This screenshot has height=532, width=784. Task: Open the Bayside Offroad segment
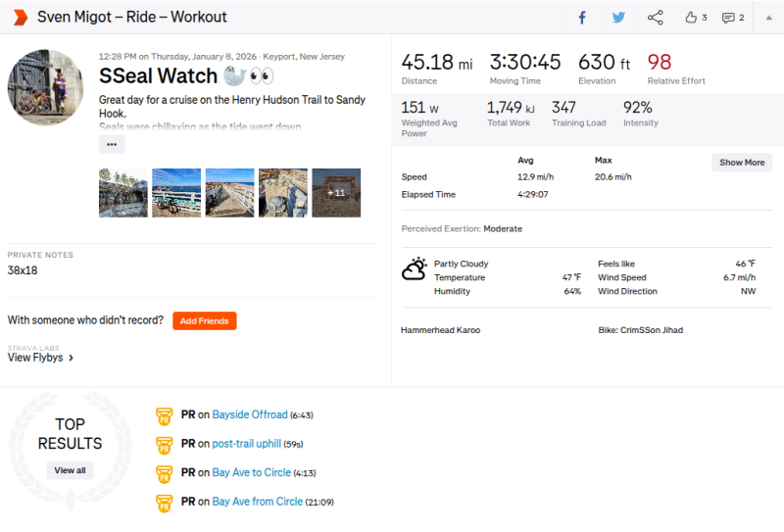click(x=250, y=415)
